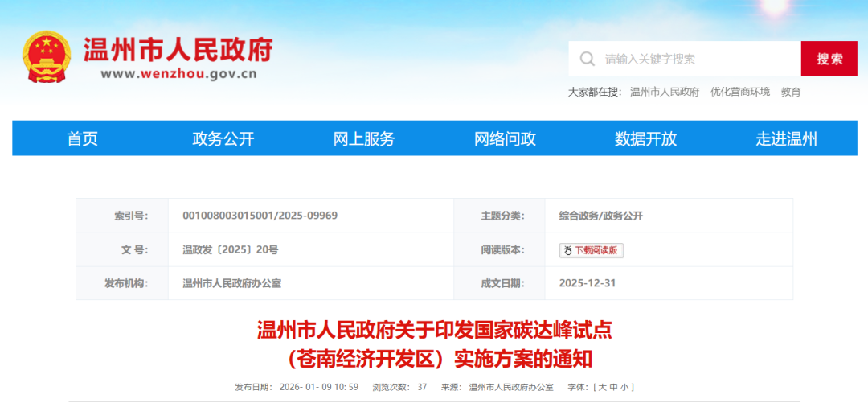Viewport: 868px width, 407px height.
Task: Click the magnifier icon in search box
Action: tap(588, 59)
